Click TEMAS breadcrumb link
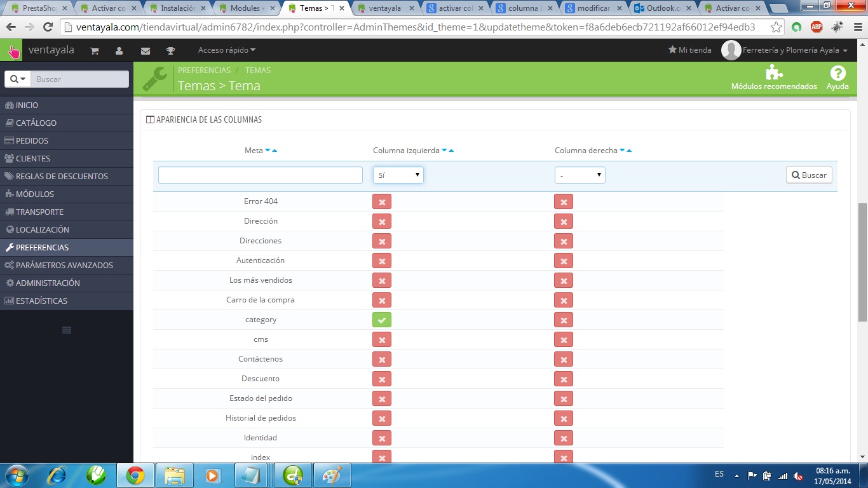 click(x=258, y=71)
